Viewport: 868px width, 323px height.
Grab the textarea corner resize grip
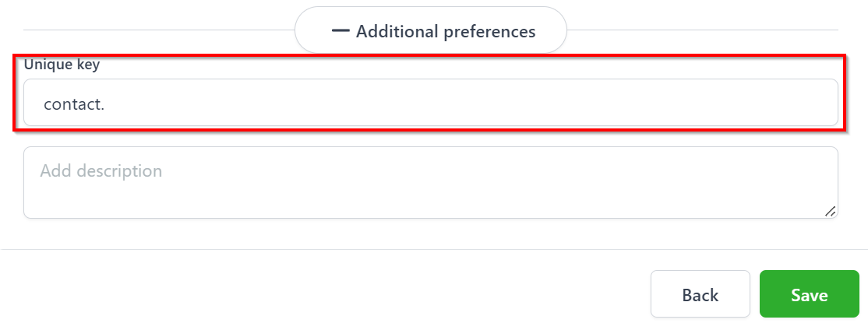point(830,210)
